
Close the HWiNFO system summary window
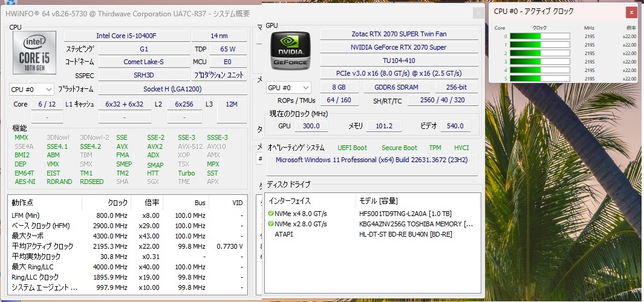tap(478, 13)
